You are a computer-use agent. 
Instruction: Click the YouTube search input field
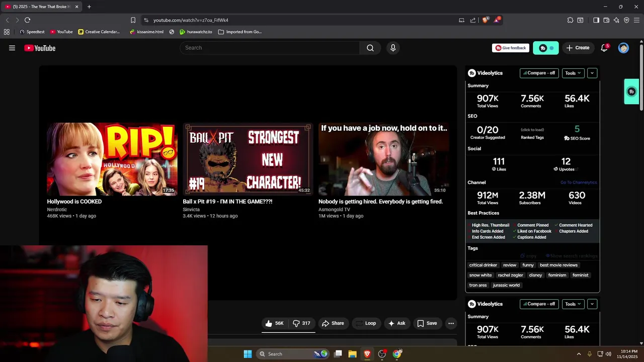point(270,48)
